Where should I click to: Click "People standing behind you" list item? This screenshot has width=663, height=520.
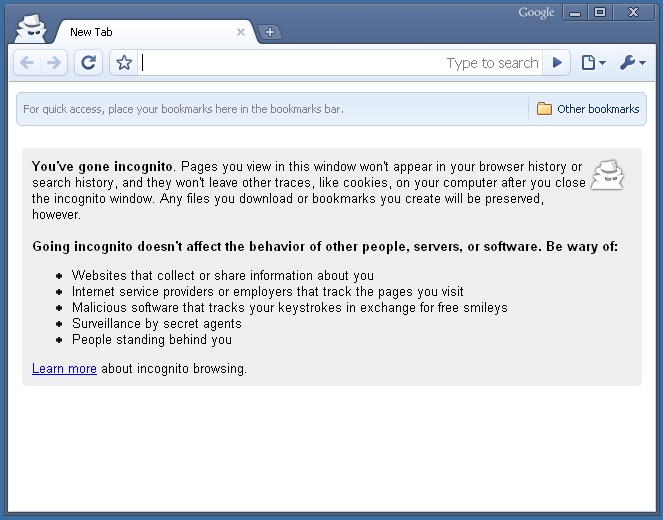152,340
